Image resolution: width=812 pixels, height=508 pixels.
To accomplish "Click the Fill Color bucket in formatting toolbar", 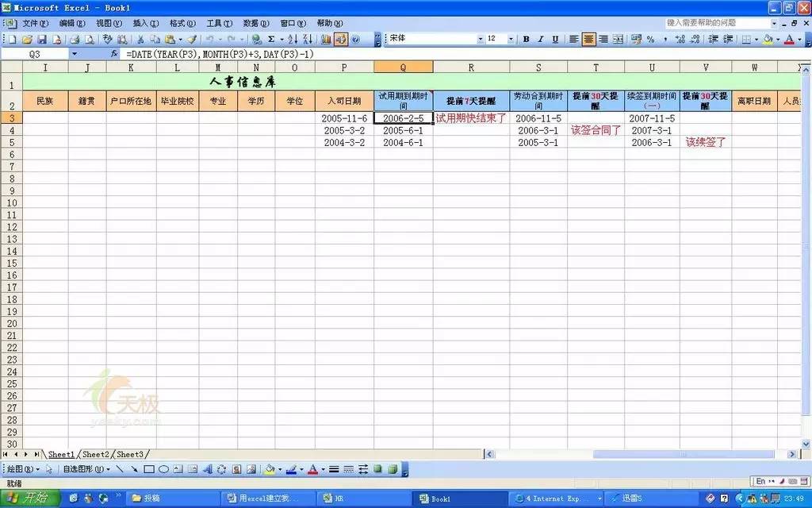I will coord(768,39).
